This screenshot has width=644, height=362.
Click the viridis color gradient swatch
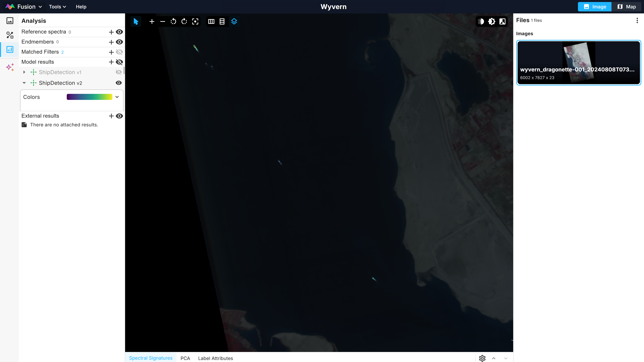pyautogui.click(x=89, y=97)
